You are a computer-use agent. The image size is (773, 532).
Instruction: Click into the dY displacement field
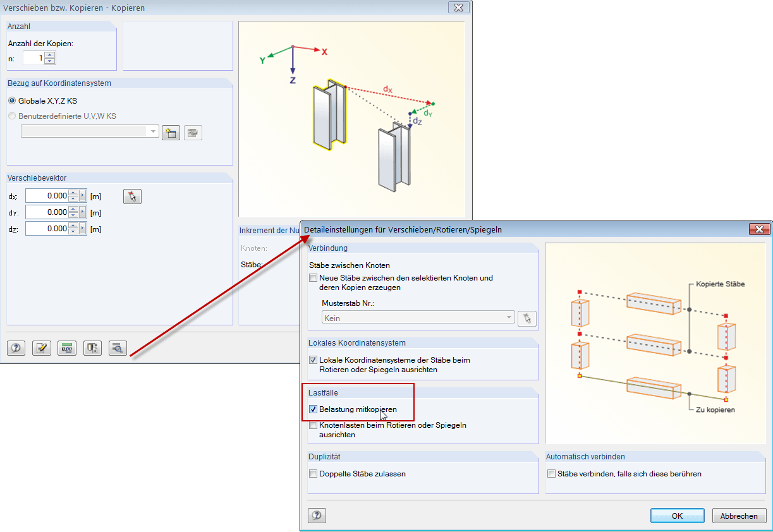point(47,212)
